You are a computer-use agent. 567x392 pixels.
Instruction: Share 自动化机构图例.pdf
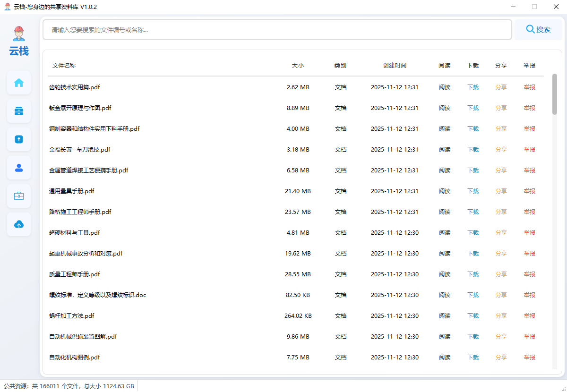[x=501, y=358]
